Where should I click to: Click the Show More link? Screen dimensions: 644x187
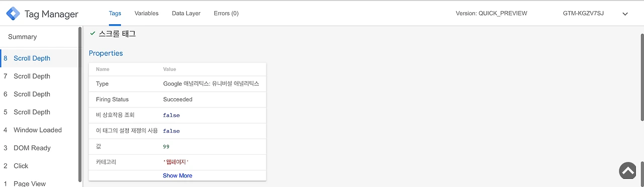tap(178, 175)
